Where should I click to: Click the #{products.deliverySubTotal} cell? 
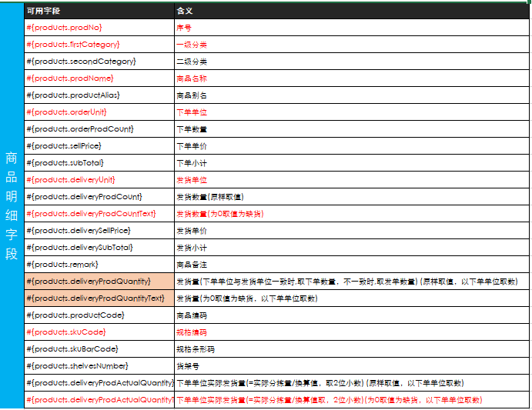(99, 248)
